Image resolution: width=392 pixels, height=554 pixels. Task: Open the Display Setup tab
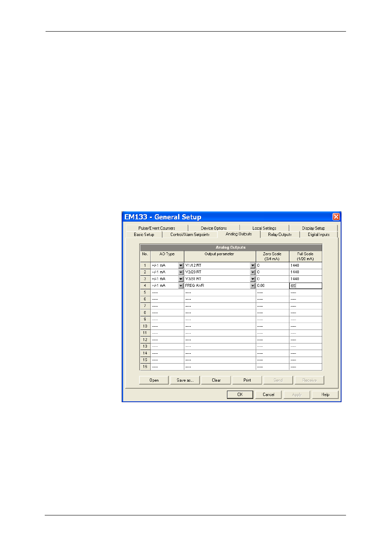pos(313,228)
